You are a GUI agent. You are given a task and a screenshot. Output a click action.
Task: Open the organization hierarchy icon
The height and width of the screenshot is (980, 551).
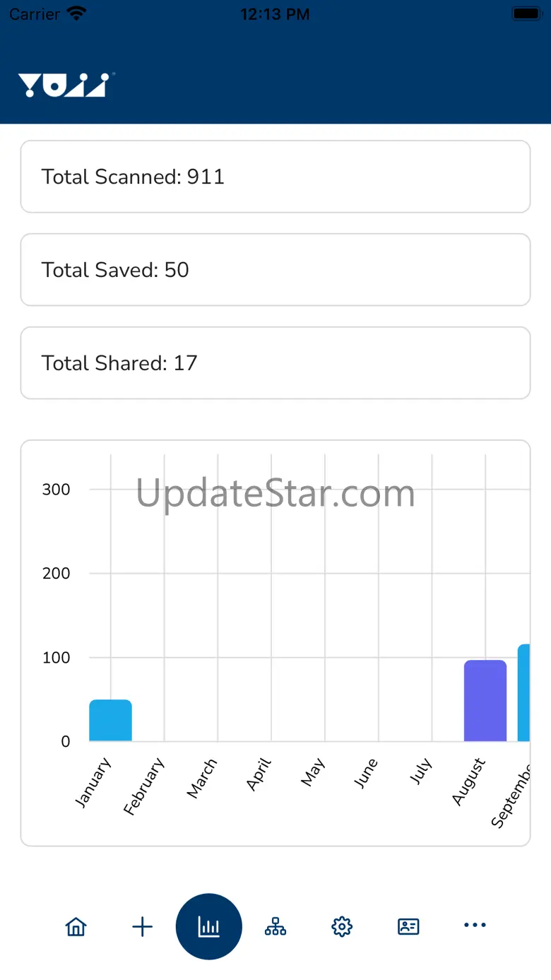tap(275, 926)
